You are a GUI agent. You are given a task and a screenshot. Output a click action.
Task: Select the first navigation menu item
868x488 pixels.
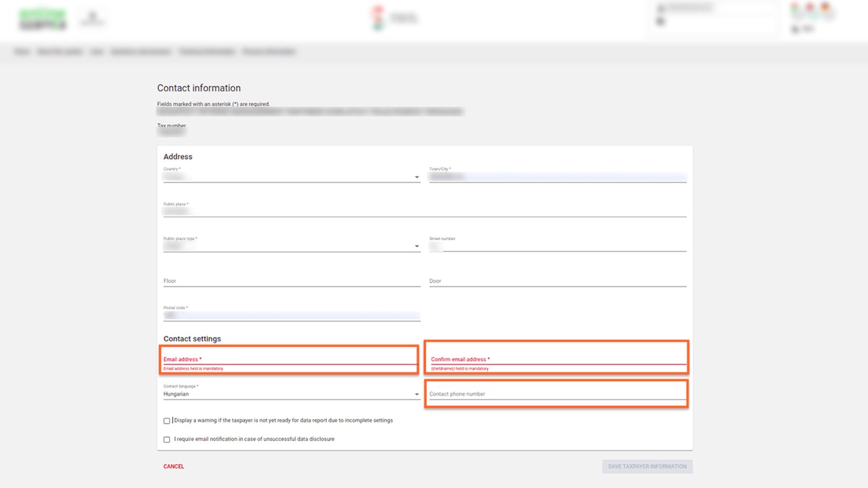pos(23,51)
